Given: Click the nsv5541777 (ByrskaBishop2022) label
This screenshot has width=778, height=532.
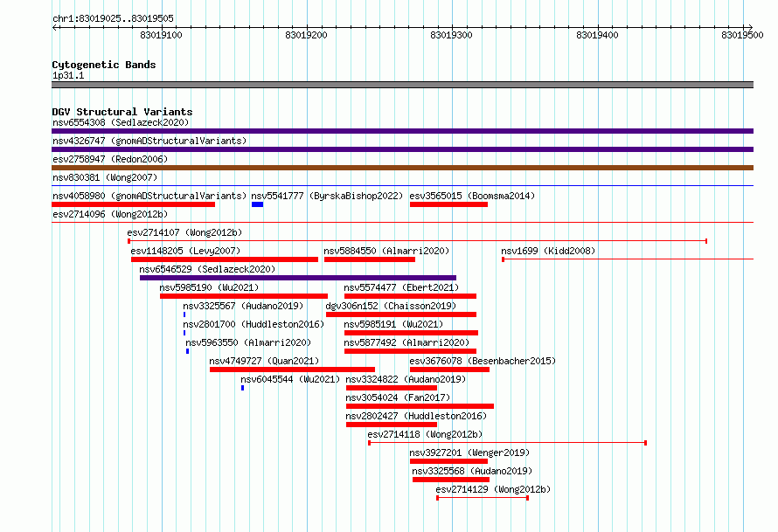Looking at the screenshot, I should pyautogui.click(x=327, y=196).
